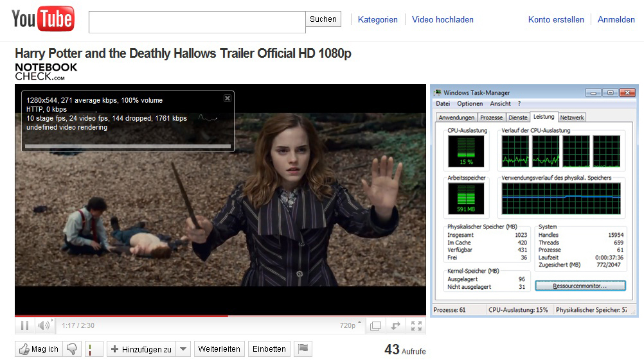This screenshot has height=362, width=644.
Task: Switch the player to pop-out window view
Action: [x=375, y=325]
